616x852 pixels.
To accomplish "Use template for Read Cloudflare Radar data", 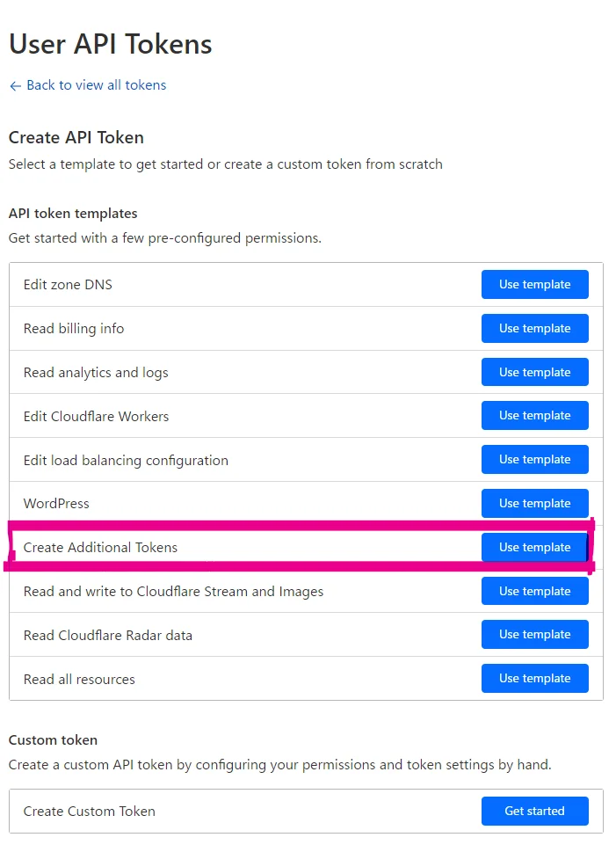I will [534, 635].
